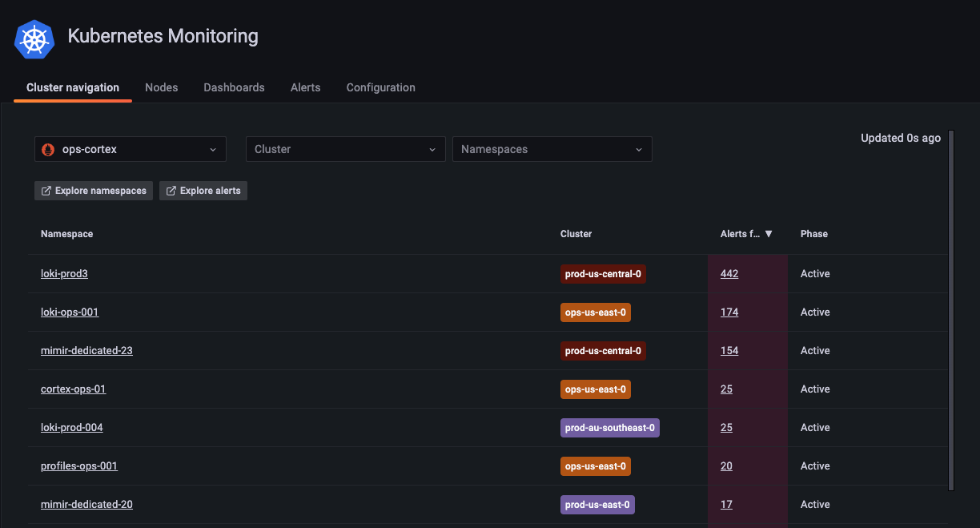Click ops-us-east-0 badge in profiles-ops-001 row

tap(596, 466)
